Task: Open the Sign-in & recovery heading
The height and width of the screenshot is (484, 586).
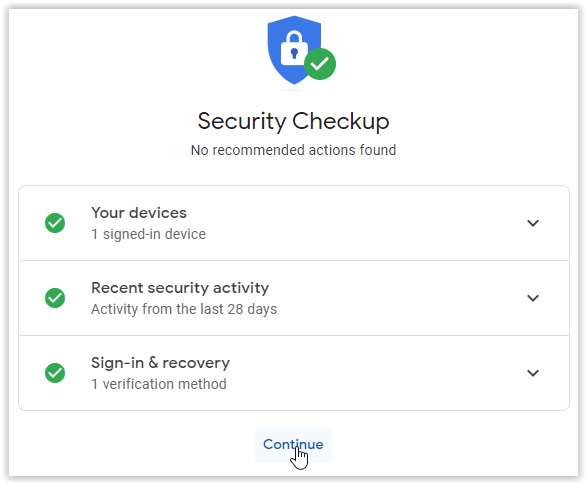Action: click(161, 363)
